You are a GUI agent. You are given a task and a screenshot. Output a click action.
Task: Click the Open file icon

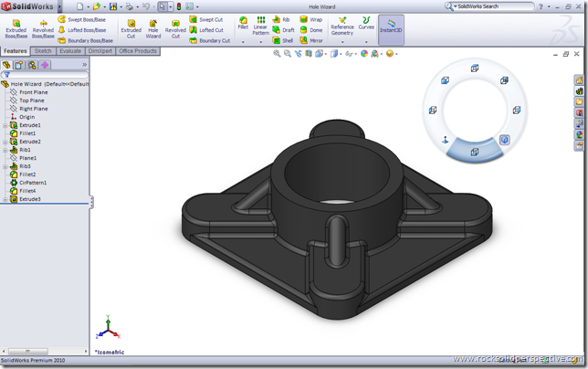click(97, 6)
